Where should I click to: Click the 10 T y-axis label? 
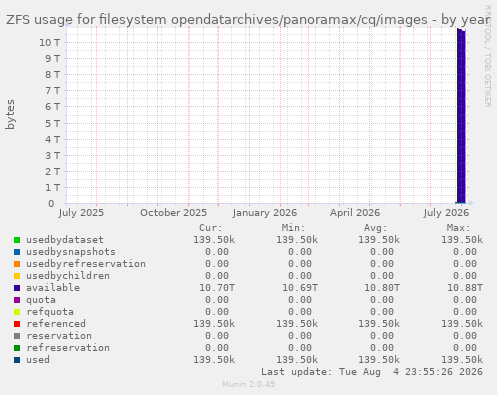click(50, 42)
